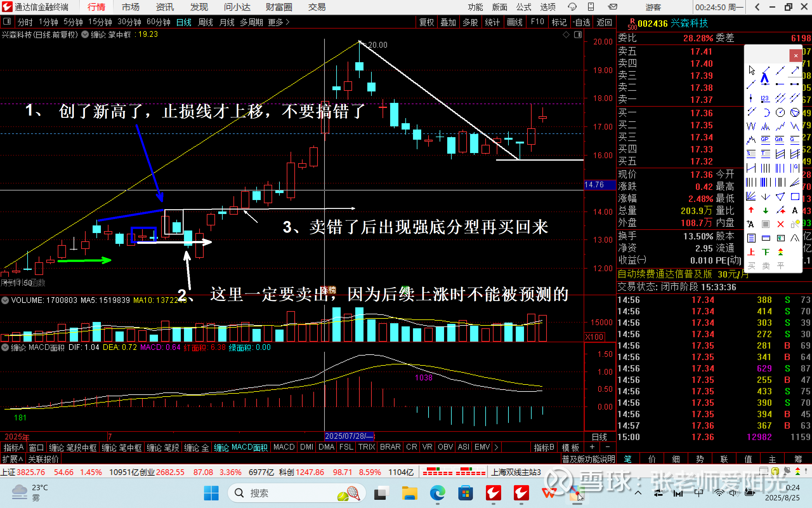Select the arrow pointer tool in drawing palette
Viewport: 812px width, 508px height.
point(752,70)
